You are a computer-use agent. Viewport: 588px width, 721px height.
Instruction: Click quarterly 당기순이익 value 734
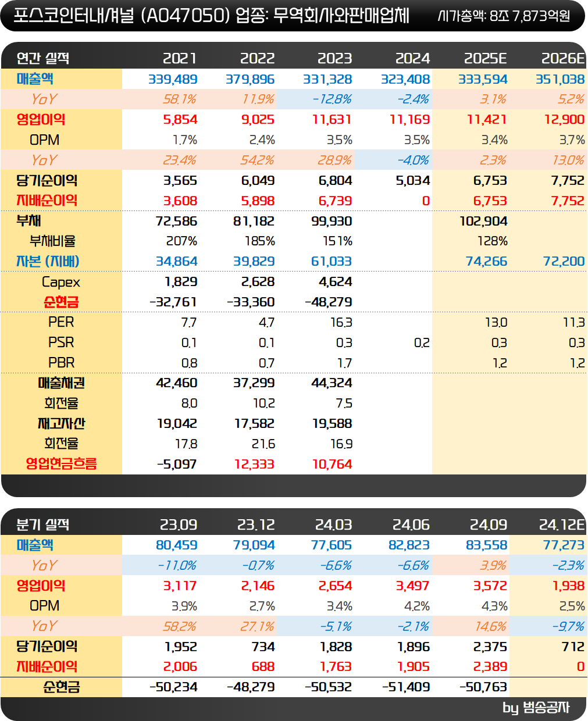[263, 647]
